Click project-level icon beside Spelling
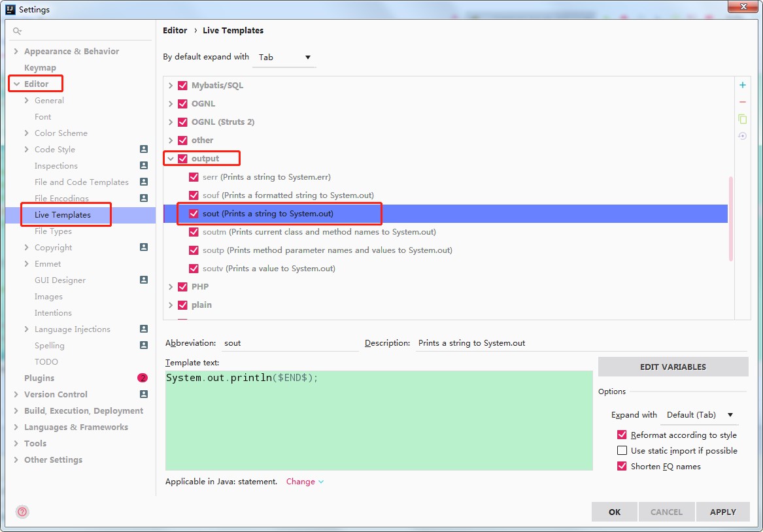Screen dimensions: 763x532 click(x=144, y=345)
